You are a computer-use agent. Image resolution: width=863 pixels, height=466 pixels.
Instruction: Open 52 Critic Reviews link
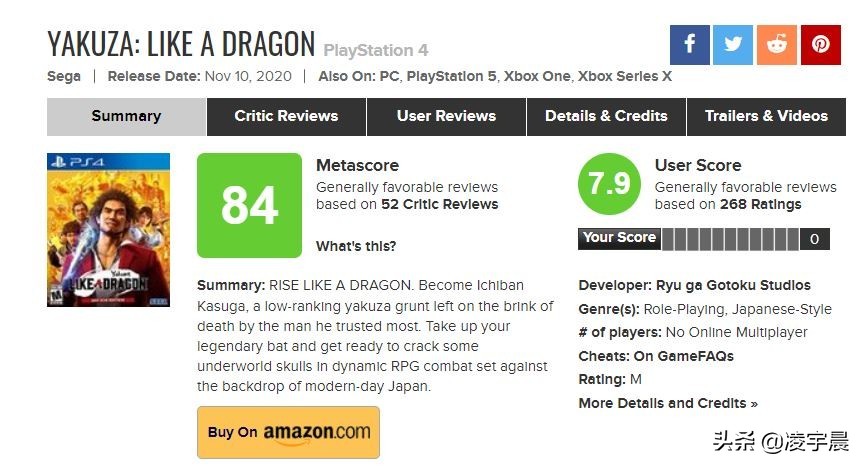(440, 204)
